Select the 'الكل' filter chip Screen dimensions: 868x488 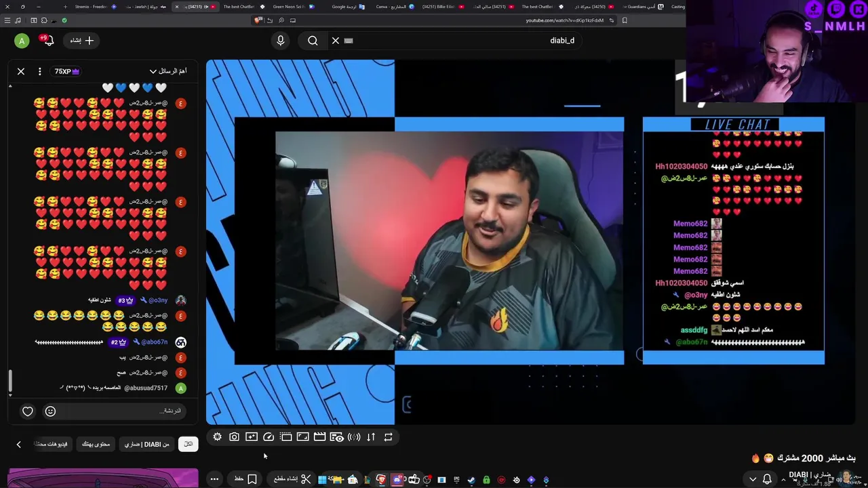[x=189, y=444]
